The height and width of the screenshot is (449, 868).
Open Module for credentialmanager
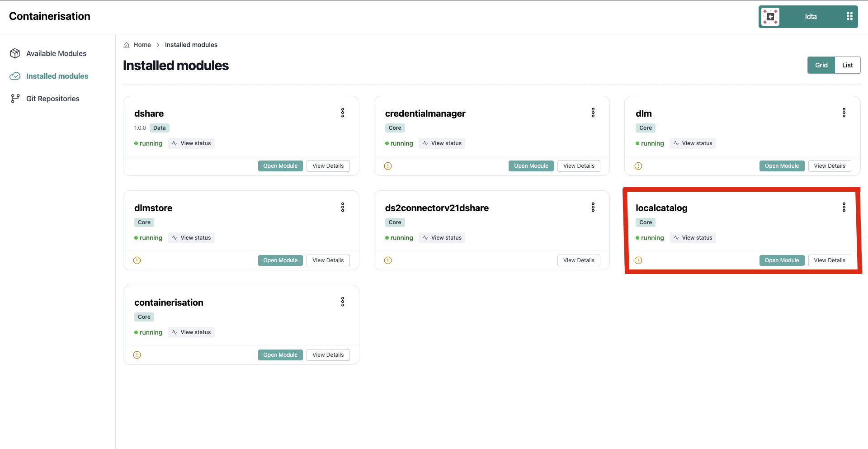[531, 166]
